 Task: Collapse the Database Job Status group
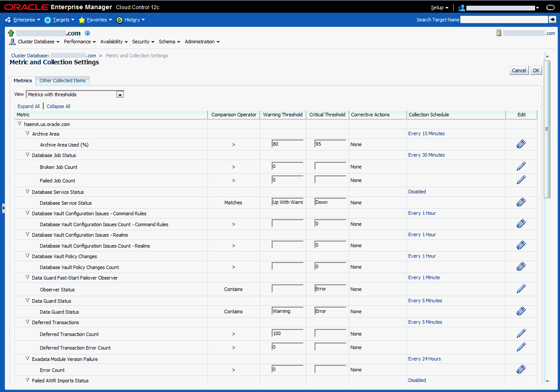click(x=27, y=155)
